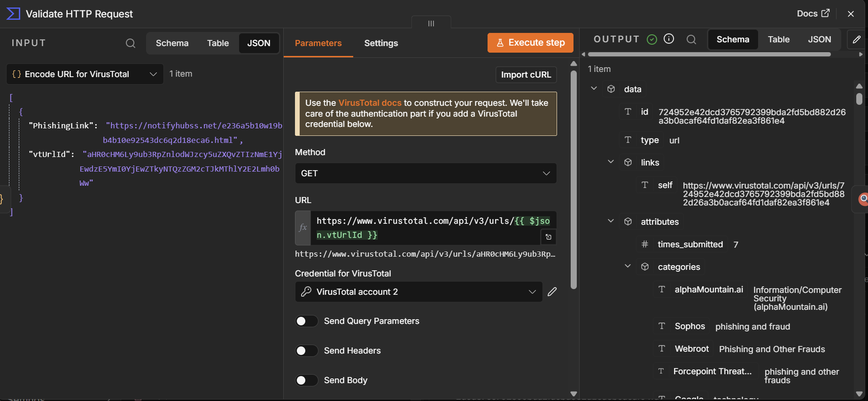
Task: Edit output with the pencil icon
Action: click(x=857, y=39)
